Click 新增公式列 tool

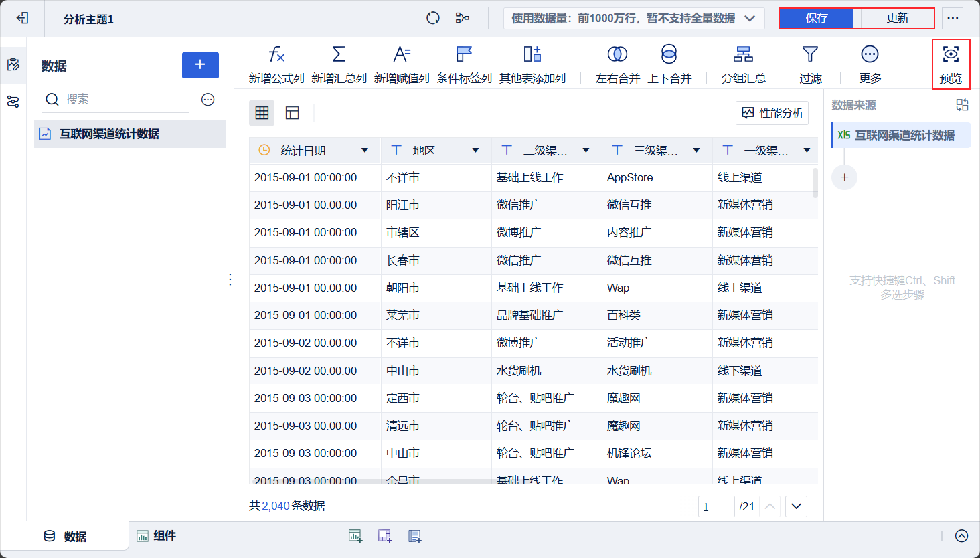pyautogui.click(x=276, y=64)
